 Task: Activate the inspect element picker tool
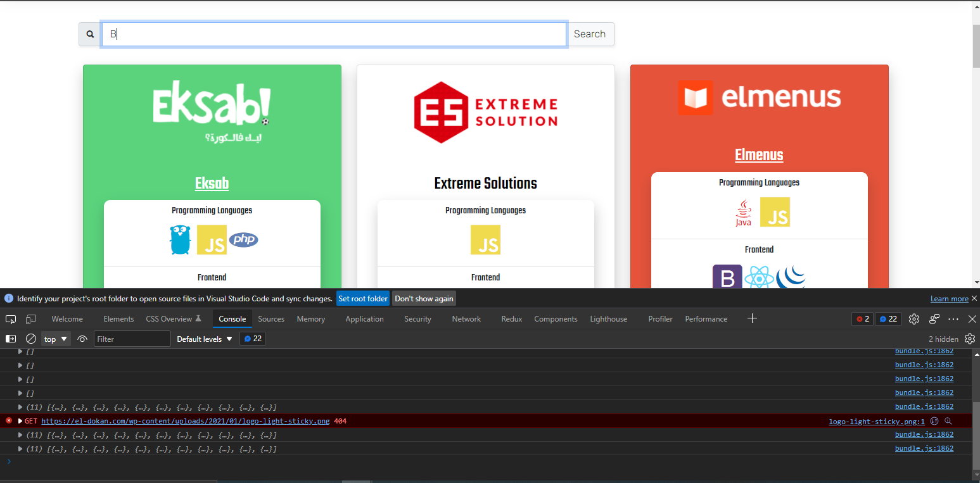click(11, 319)
